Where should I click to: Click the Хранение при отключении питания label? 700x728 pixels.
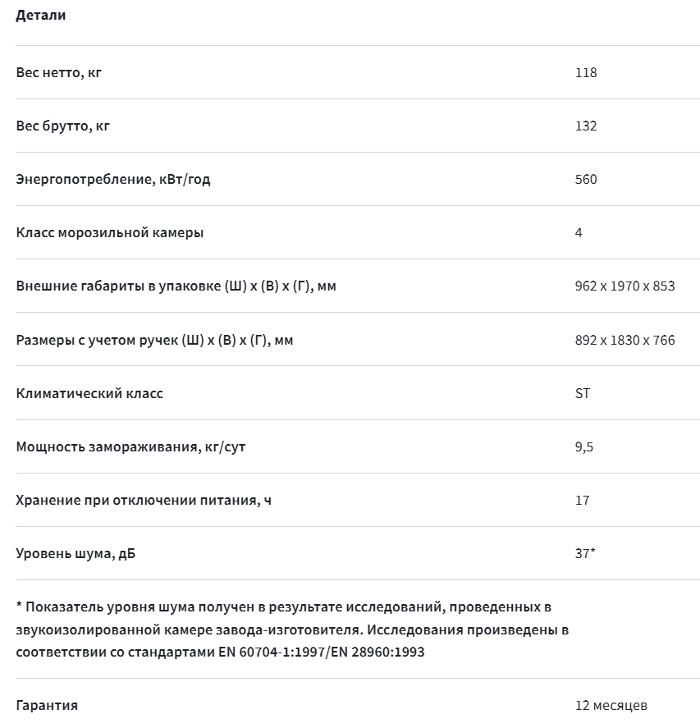pyautogui.click(x=144, y=501)
